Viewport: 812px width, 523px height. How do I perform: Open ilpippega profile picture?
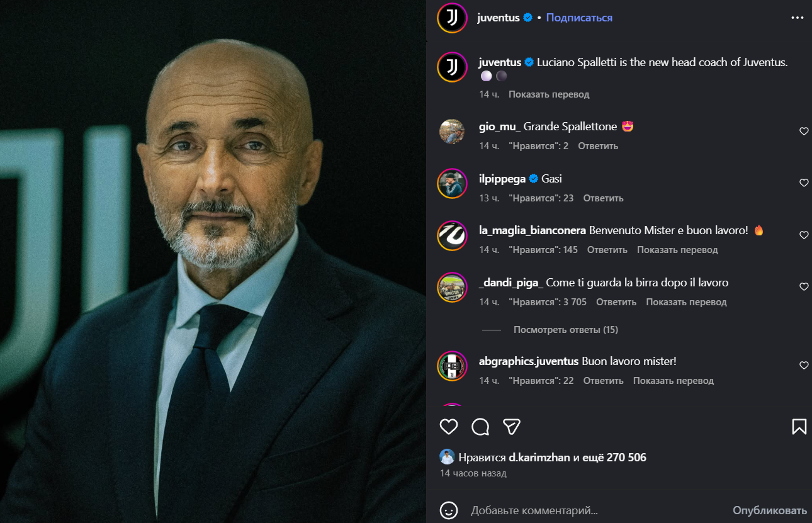tap(452, 183)
